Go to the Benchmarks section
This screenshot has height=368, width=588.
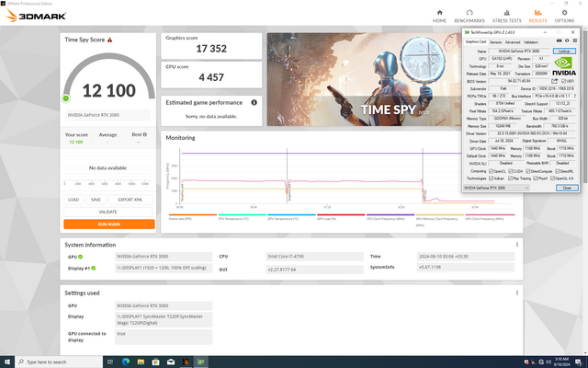470,15
